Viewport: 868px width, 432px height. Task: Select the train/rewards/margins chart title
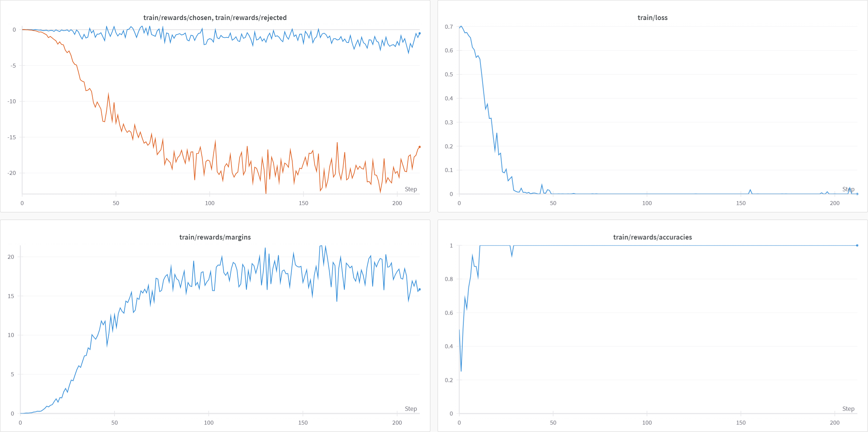tap(215, 237)
